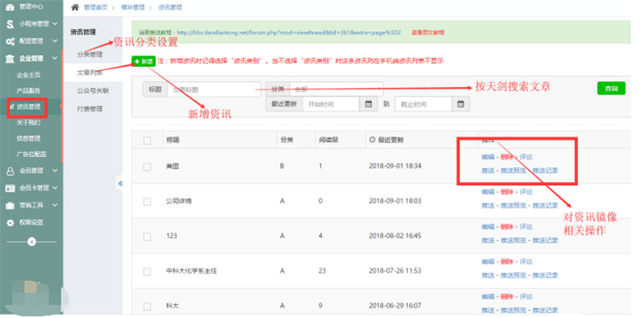This screenshot has width=644, height=318.
Task: Click the green 查询 search button
Action: click(x=611, y=89)
